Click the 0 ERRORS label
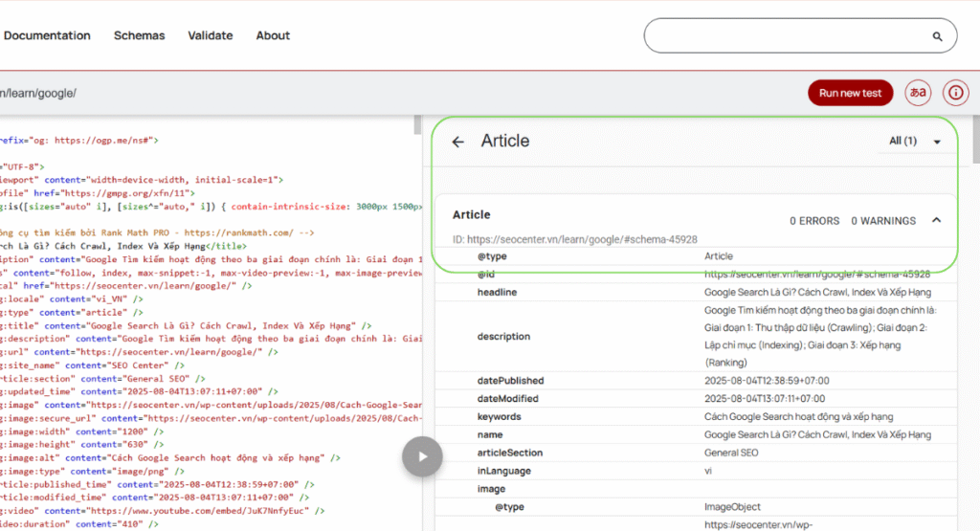 [813, 221]
